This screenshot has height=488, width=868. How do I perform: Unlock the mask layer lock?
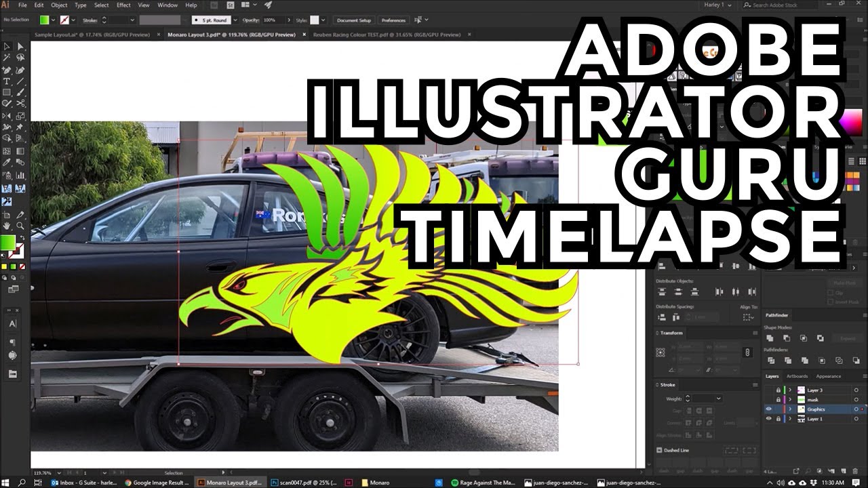[778, 400]
